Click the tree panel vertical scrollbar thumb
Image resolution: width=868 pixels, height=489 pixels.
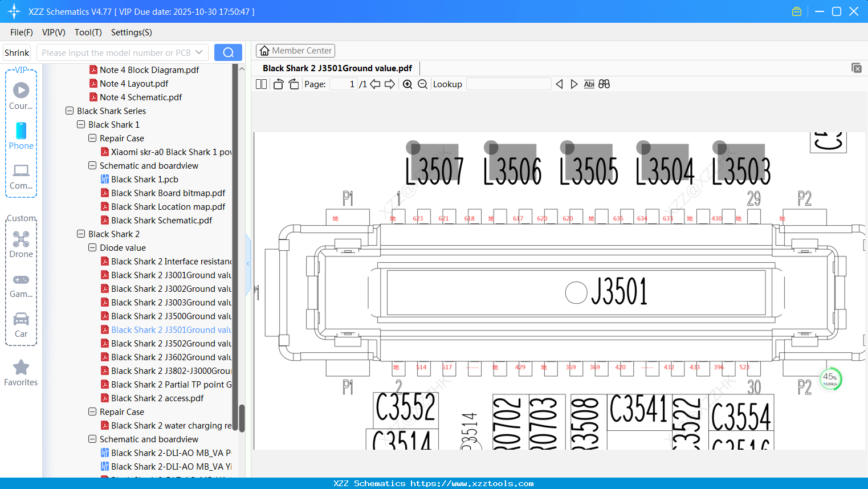pos(242,418)
